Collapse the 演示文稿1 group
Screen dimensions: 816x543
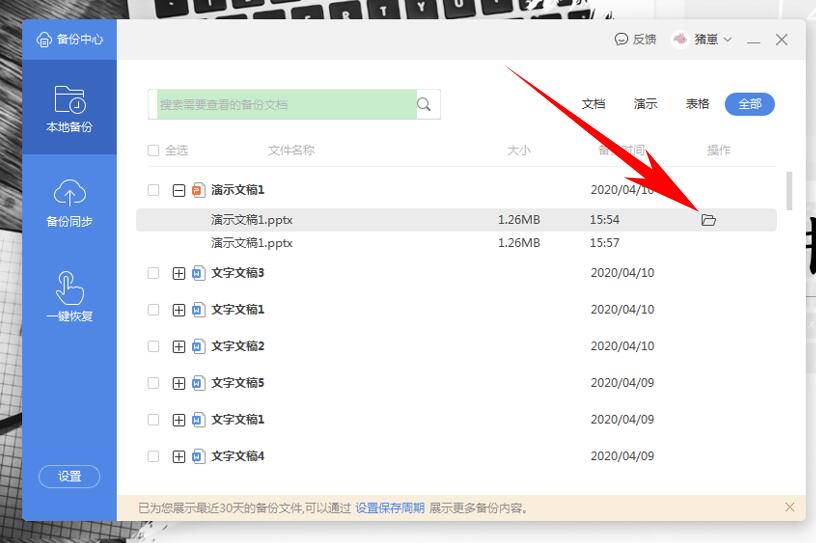click(x=178, y=191)
